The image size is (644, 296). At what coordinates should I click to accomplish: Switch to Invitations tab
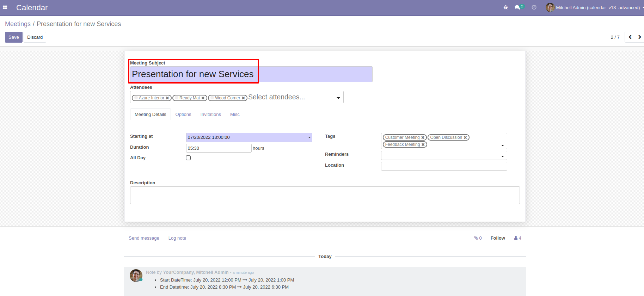click(211, 115)
